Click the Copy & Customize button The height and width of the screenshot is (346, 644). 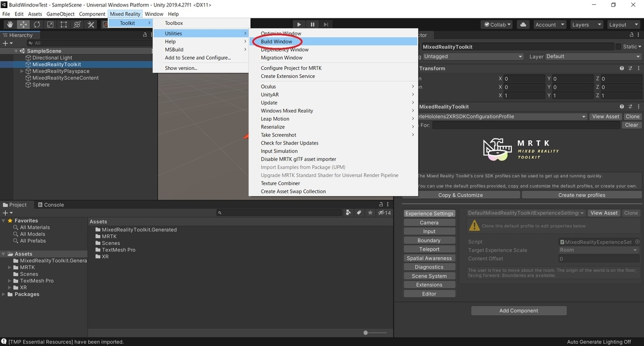tap(460, 195)
